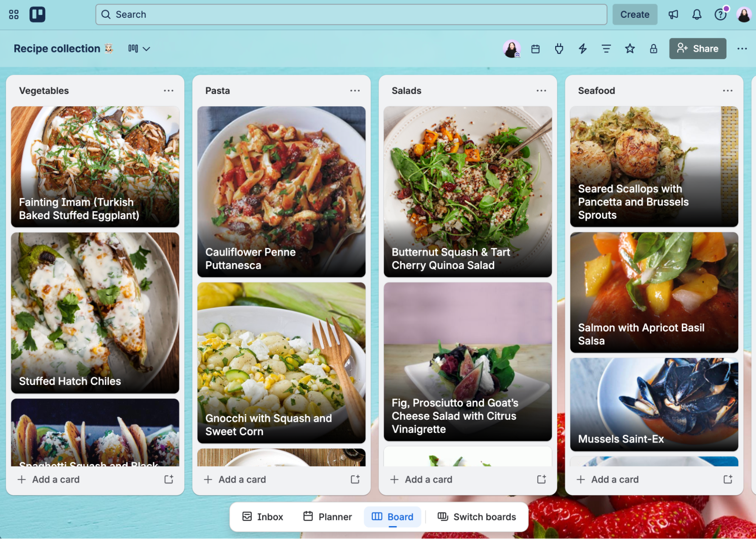Screen dimensions: 756x539
Task: Filter cards using the filter icon
Action: point(606,48)
